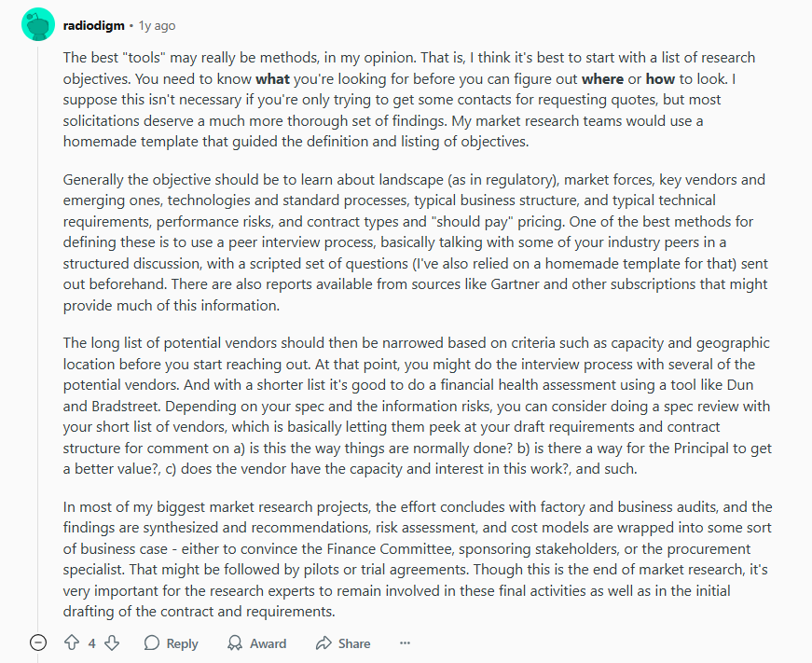Click the Reply text label
This screenshot has height=663, width=812.
182,643
